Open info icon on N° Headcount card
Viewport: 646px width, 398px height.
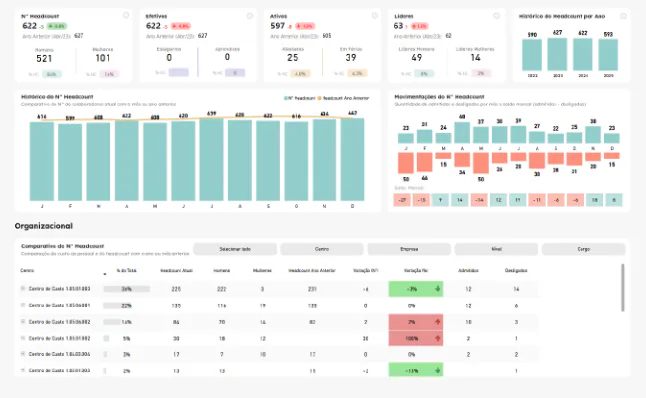[126, 15]
